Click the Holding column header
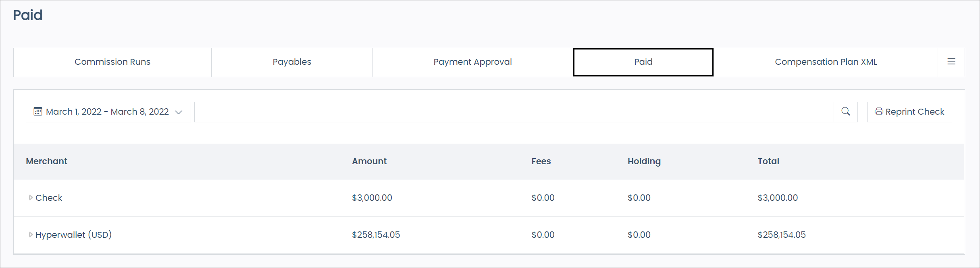 tap(644, 161)
